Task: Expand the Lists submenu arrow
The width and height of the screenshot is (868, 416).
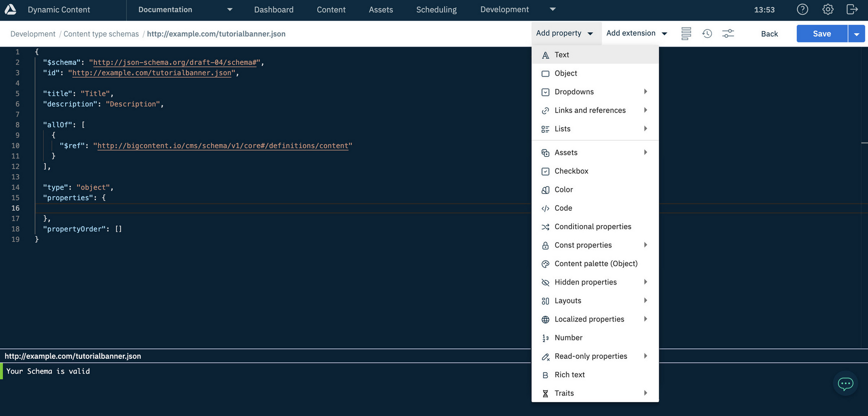Action: pos(645,129)
